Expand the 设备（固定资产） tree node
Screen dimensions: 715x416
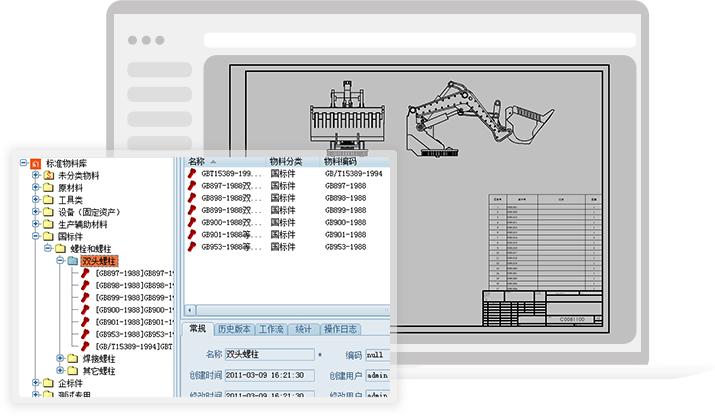coord(36,212)
